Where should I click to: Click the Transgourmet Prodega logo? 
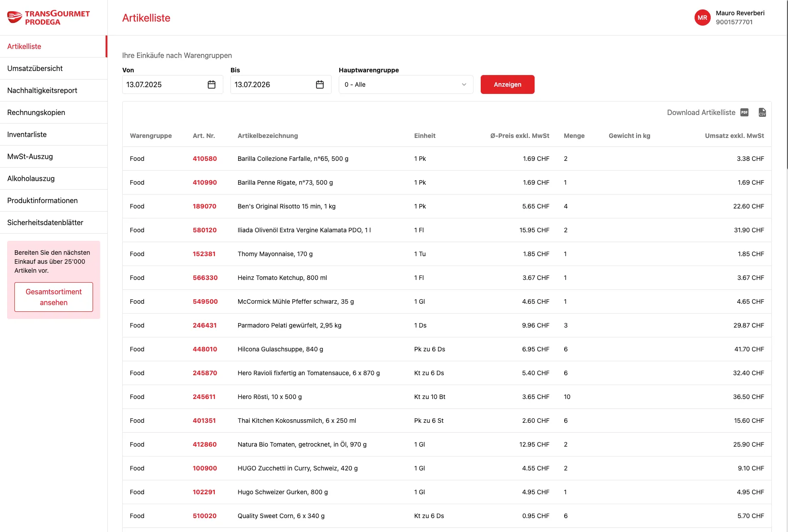(x=49, y=18)
